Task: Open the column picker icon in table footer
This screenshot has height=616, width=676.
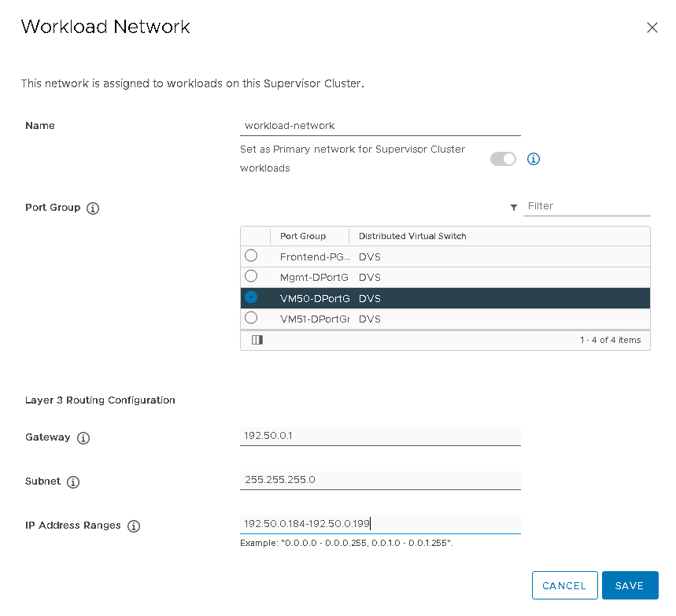Action: (257, 340)
